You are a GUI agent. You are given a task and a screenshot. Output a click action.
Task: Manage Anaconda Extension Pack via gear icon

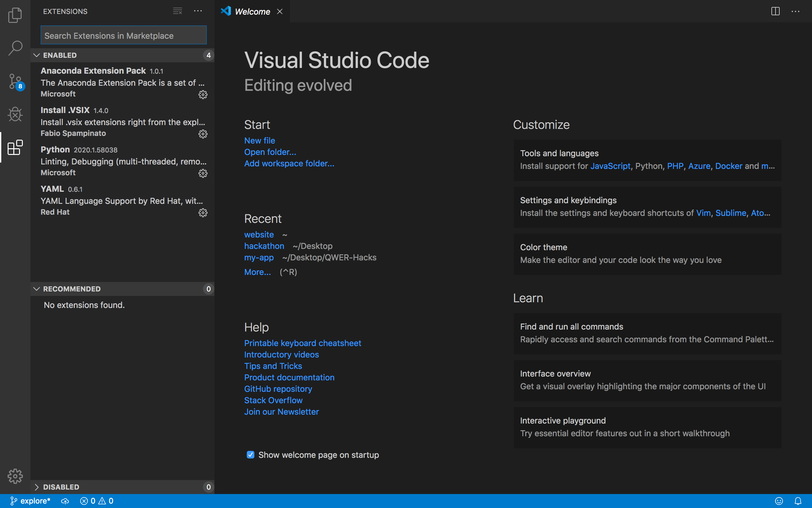click(203, 94)
